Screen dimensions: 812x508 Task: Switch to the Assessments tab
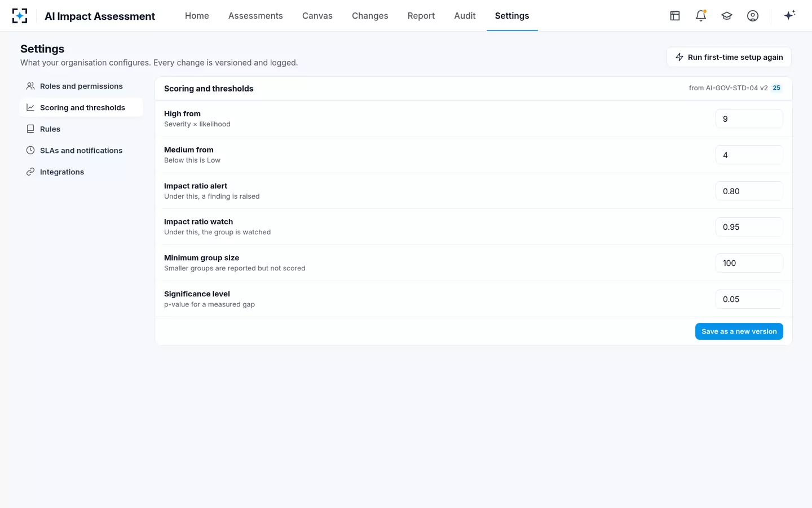click(255, 16)
